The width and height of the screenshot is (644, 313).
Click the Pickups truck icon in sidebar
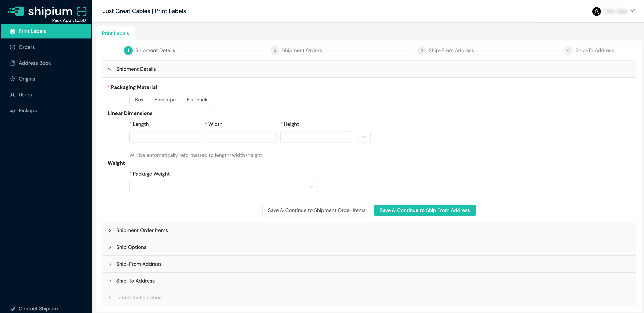[x=12, y=110]
